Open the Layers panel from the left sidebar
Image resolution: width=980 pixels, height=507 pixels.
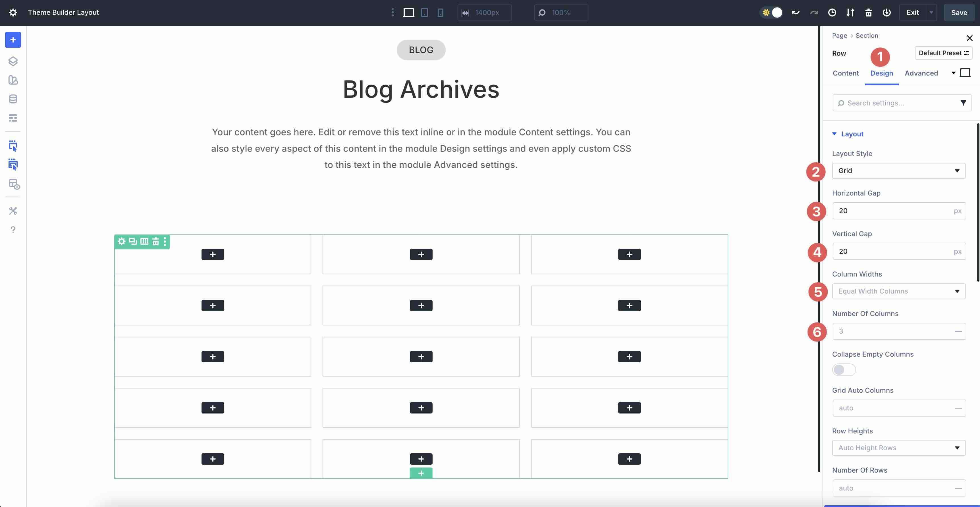(x=13, y=61)
